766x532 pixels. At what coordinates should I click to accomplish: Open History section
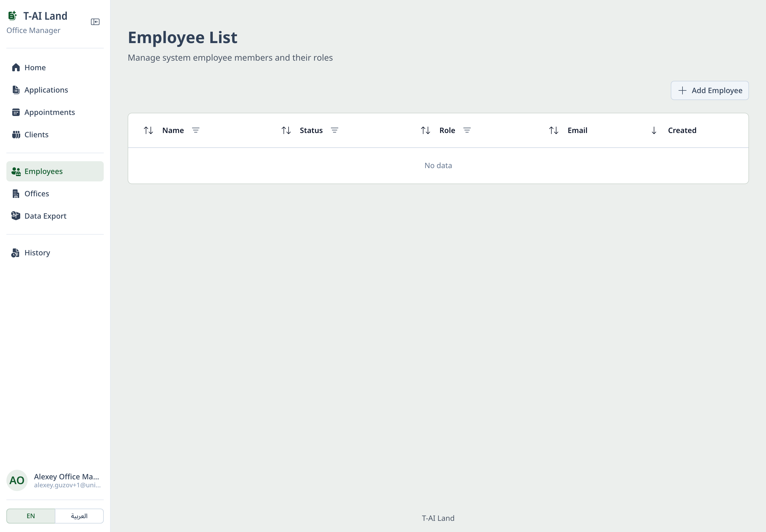[55, 253]
